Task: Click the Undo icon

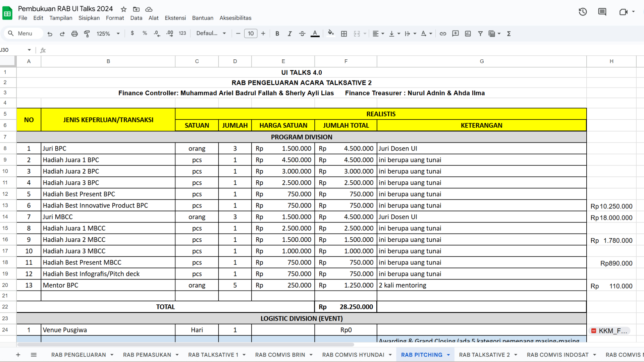Action: pos(50,34)
